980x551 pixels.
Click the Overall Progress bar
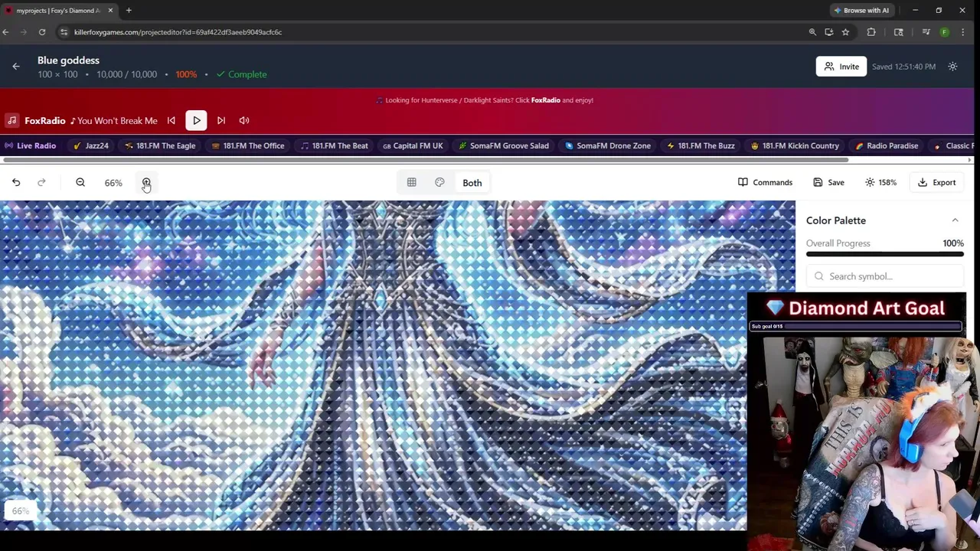pyautogui.click(x=885, y=254)
